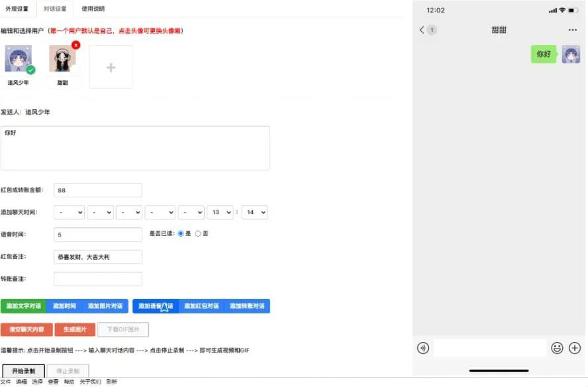Switch to the 使用说明 tab

pos(92,9)
